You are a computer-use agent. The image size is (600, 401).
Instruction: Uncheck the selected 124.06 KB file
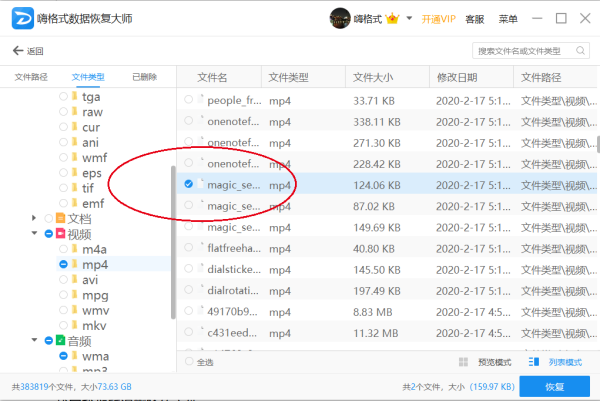pyautogui.click(x=188, y=185)
